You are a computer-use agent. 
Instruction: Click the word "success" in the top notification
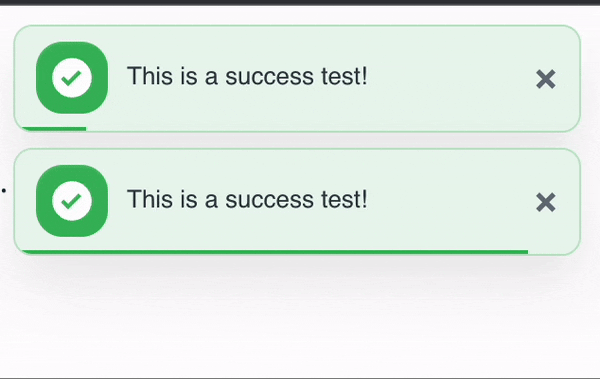269,77
